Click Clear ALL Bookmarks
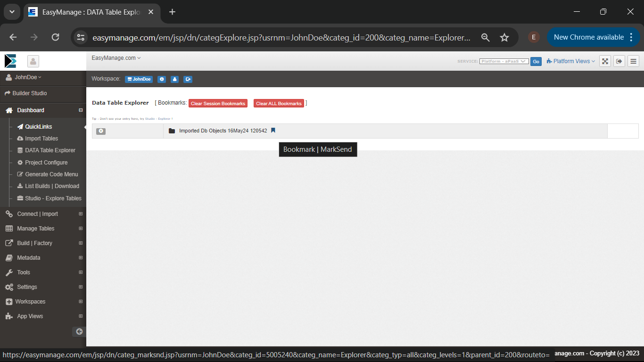Screen dimensions: 644x362 click(x=279, y=103)
